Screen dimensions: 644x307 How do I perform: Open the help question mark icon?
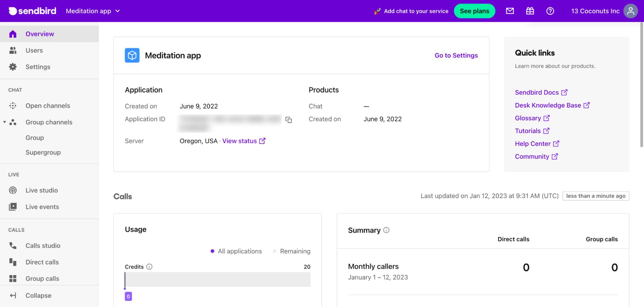click(x=550, y=11)
